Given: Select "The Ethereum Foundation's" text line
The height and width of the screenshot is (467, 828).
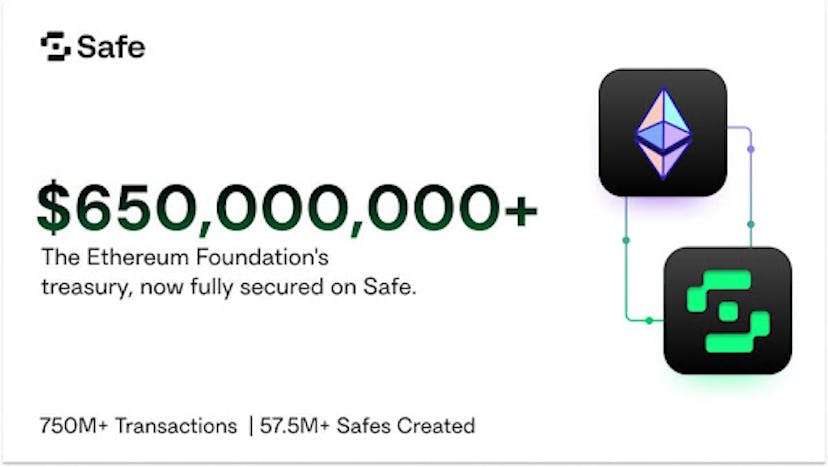Looking at the screenshot, I should click(x=185, y=257).
